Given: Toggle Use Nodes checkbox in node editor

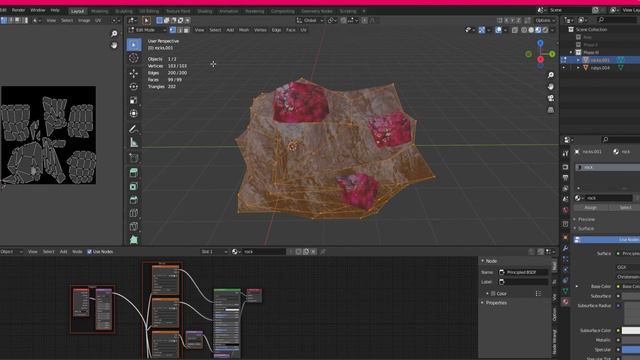Looking at the screenshot, I should coord(89,252).
